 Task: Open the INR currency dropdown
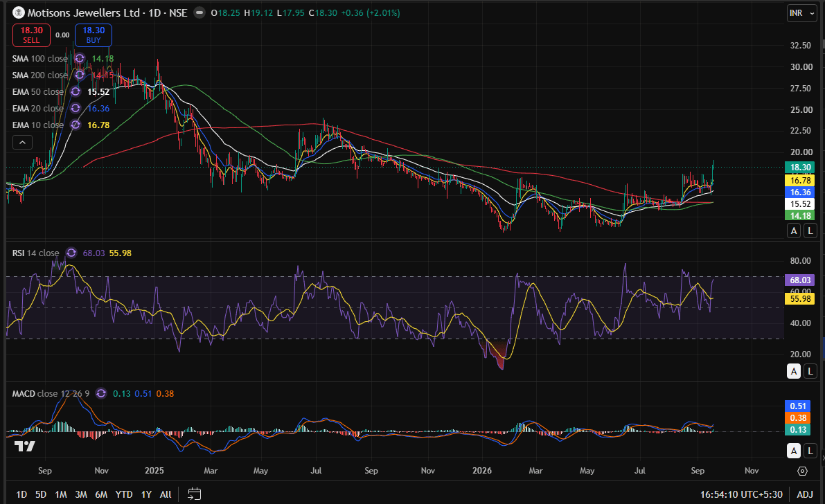point(802,13)
